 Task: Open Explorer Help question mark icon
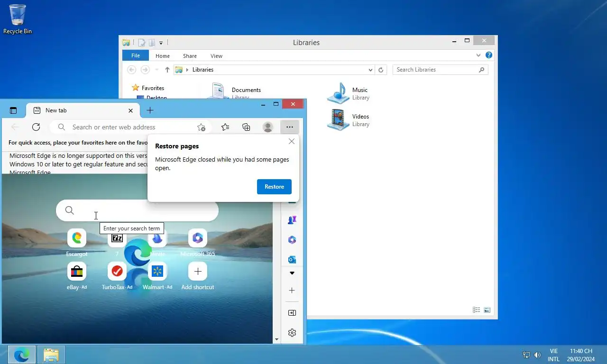coord(489,55)
